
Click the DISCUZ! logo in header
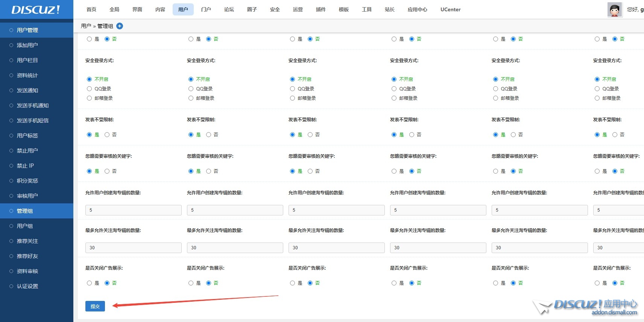point(36,10)
